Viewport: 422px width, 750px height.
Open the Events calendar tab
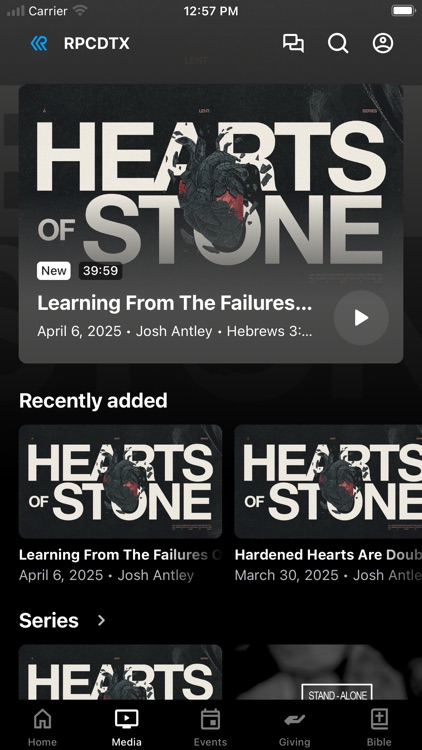pyautogui.click(x=210, y=728)
